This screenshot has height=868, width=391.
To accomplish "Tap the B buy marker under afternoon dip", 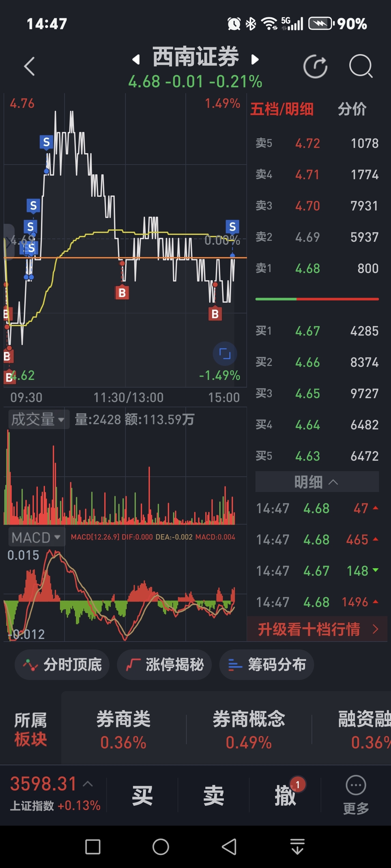I will pyautogui.click(x=215, y=314).
